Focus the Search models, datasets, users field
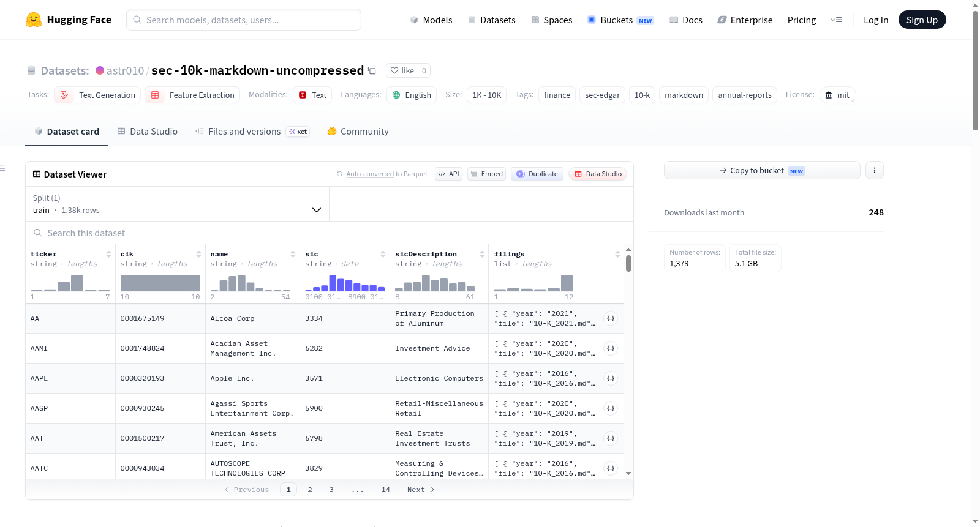Image resolution: width=980 pixels, height=527 pixels. pos(244,20)
